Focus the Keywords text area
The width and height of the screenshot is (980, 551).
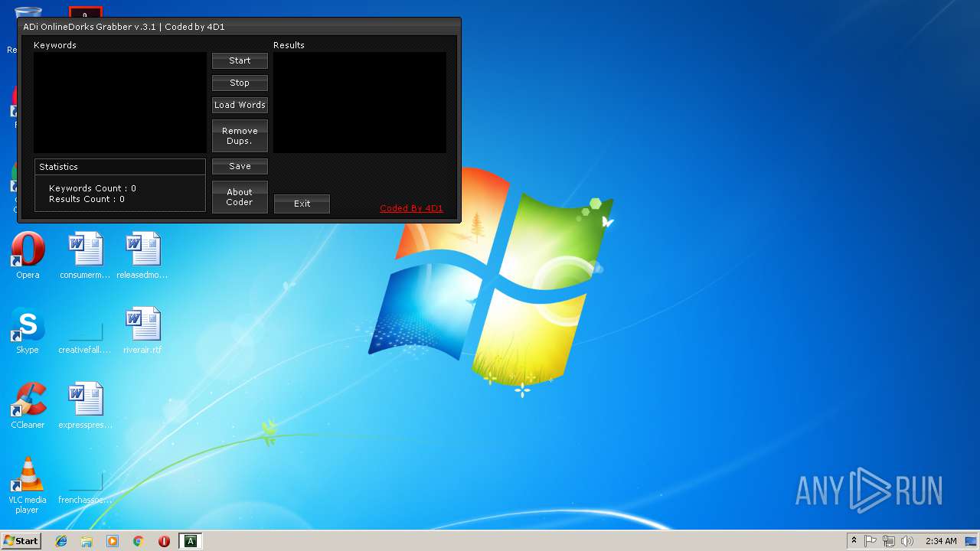tap(119, 103)
